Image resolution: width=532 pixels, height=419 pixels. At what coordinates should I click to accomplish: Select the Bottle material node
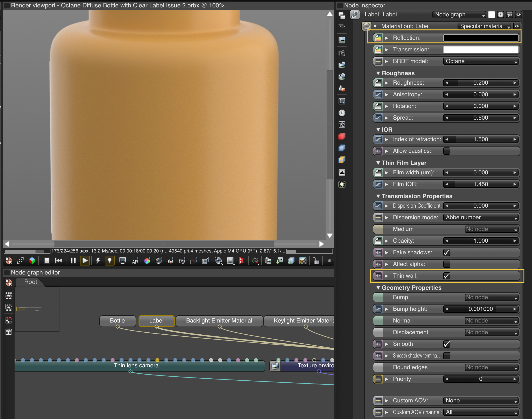117,321
